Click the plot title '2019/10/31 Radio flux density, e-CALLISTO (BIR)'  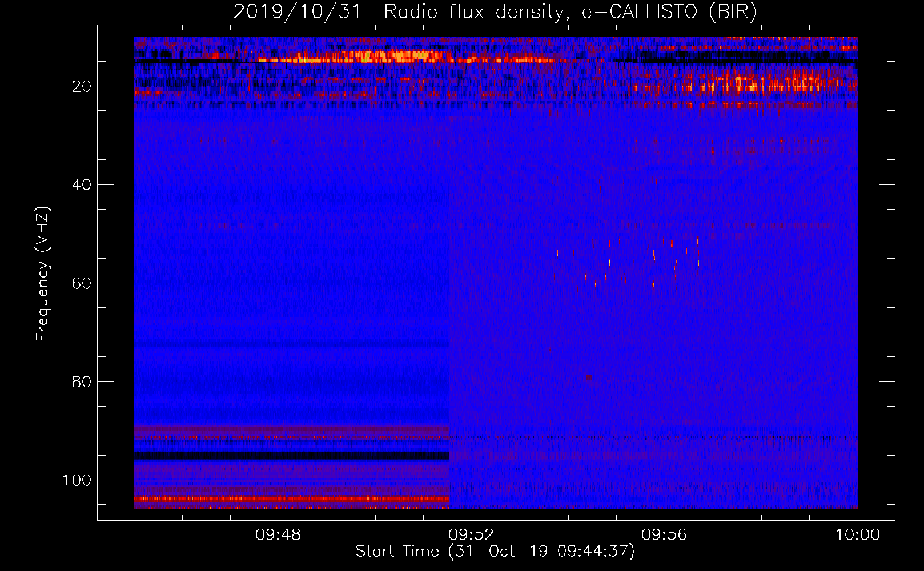point(495,11)
